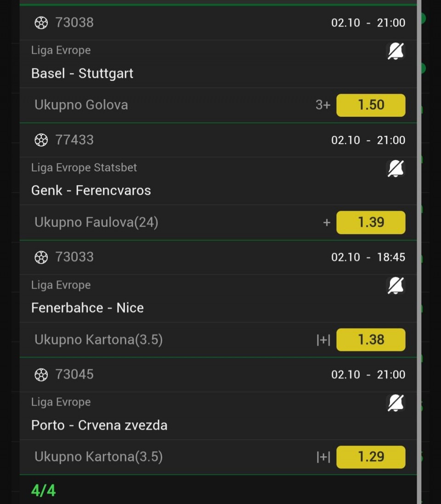The image size is (441, 504).
Task: Choose the 1.29 odds button
Action: pyautogui.click(x=371, y=457)
